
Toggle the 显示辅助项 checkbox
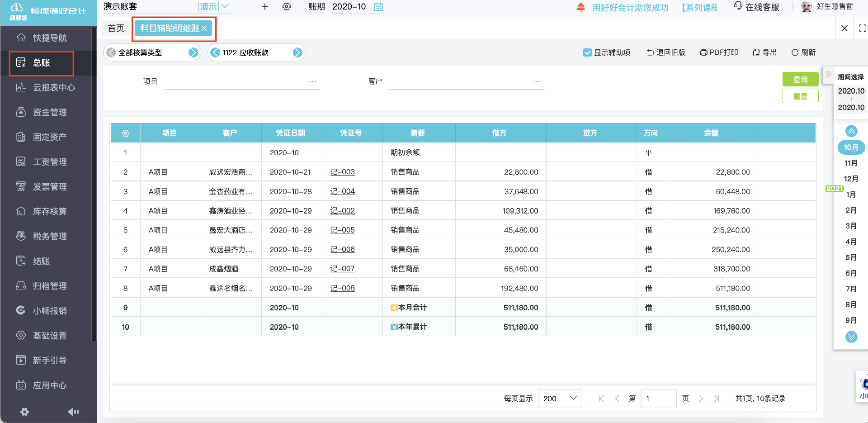click(587, 52)
